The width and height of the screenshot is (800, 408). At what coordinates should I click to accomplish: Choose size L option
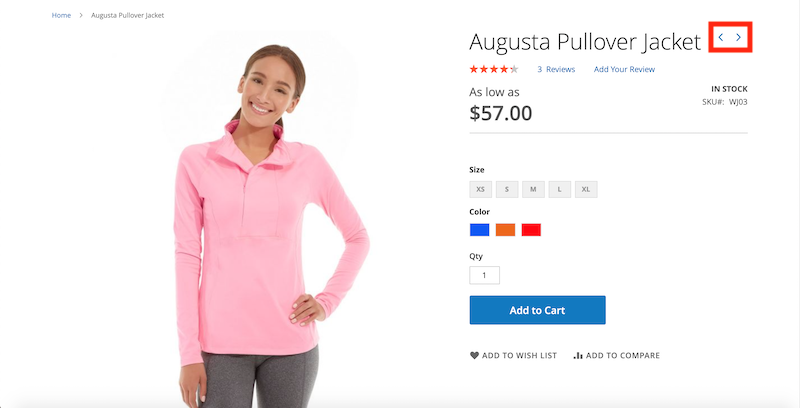click(560, 189)
